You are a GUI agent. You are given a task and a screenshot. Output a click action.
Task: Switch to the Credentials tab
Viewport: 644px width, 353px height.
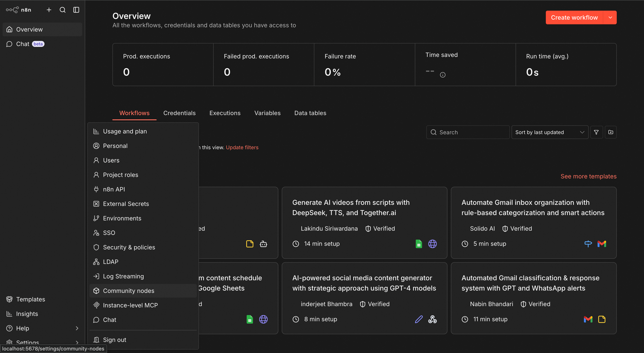click(x=179, y=113)
